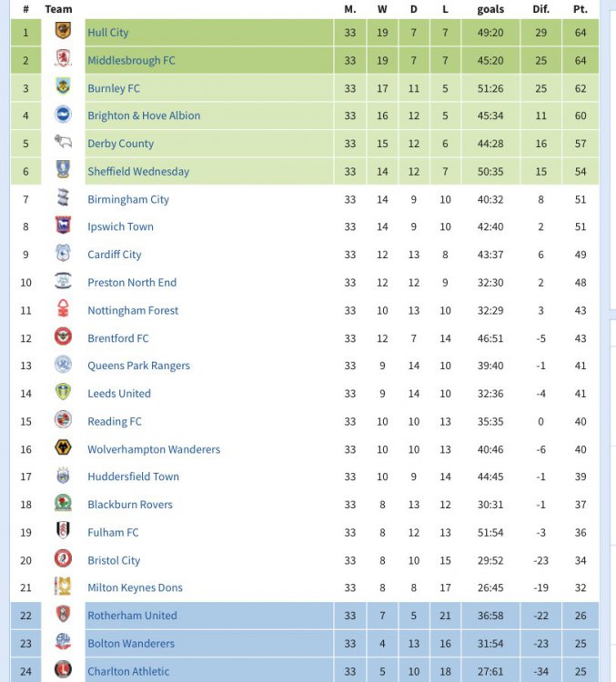Click the Pt. points column header
This screenshot has height=682, width=616.
(580, 9)
